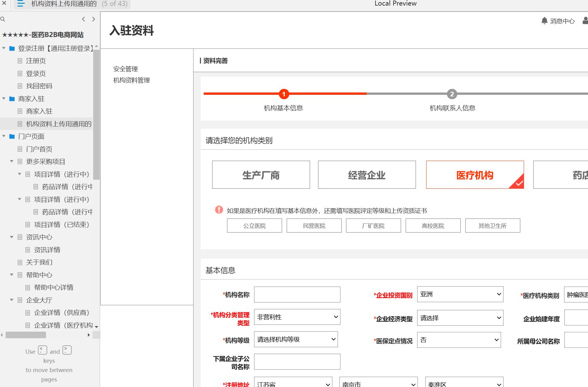The image size is (588, 387).
Task: Choose the 厂矿医院 hospital type
Action: click(x=373, y=226)
